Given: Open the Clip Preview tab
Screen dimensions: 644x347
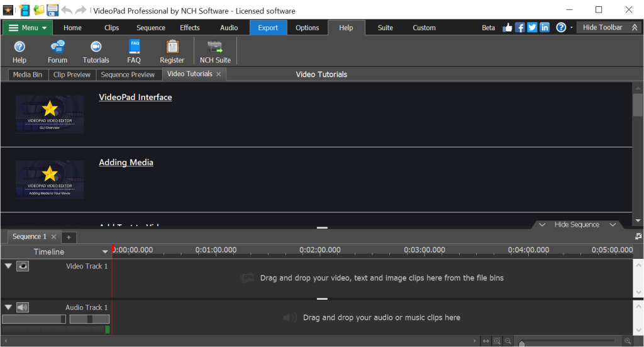Looking at the screenshot, I should [x=72, y=74].
